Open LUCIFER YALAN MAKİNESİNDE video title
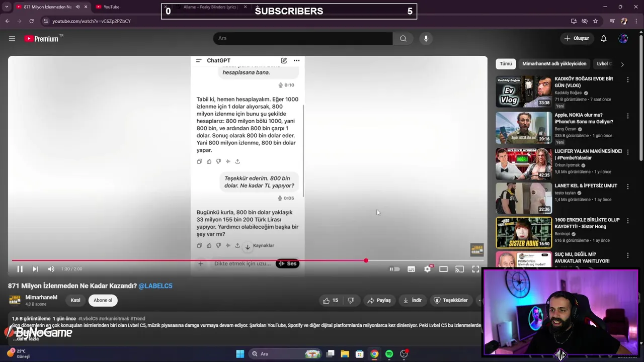This screenshot has width=644, height=362. coord(588,154)
